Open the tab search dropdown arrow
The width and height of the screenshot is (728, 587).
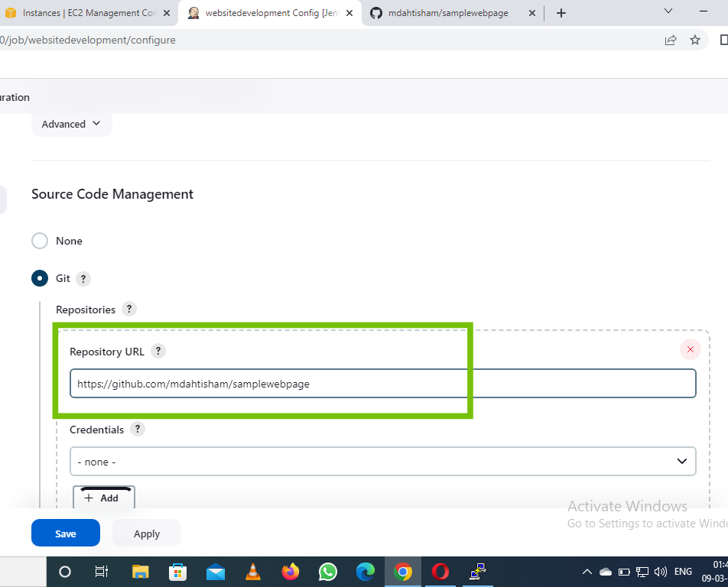668,11
